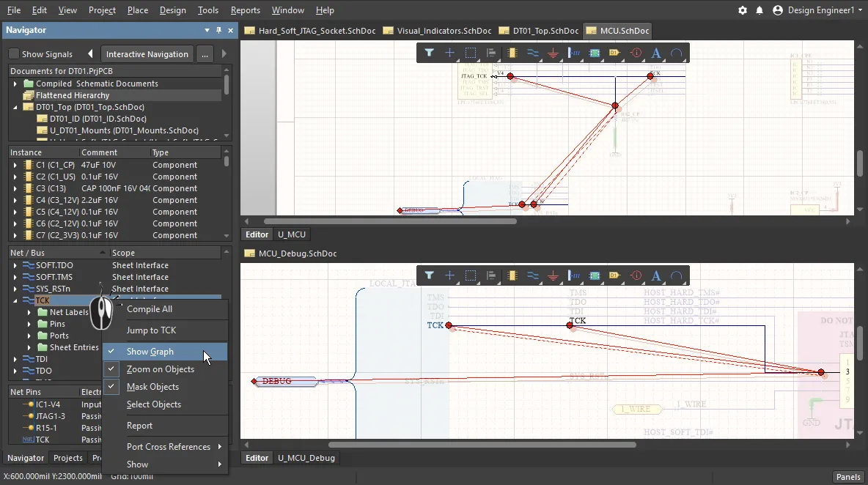Select the place part tool in MCU.SchDoc toolbar
Image resolution: width=868 pixels, height=485 pixels.
tap(512, 53)
